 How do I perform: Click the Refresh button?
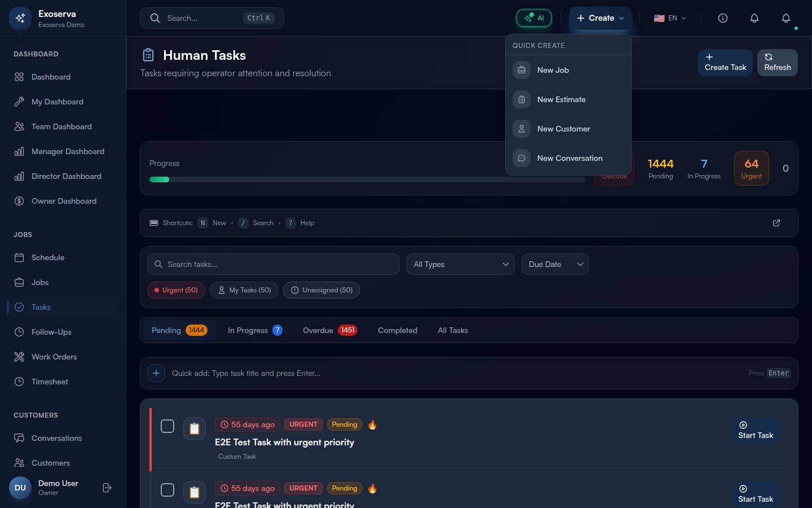click(x=777, y=62)
